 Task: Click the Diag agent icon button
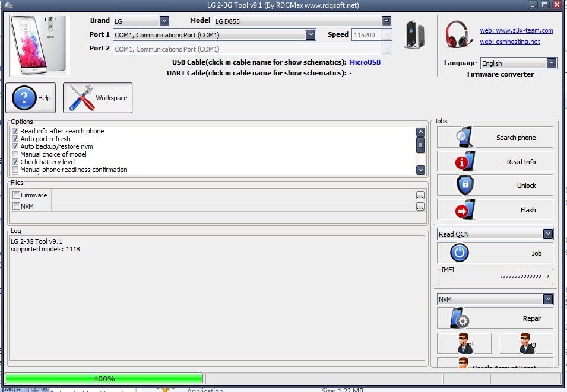tap(526, 343)
